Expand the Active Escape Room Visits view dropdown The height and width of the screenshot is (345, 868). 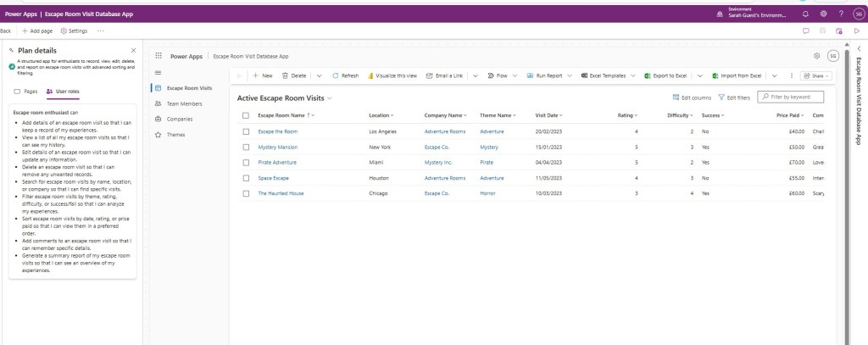pos(330,98)
